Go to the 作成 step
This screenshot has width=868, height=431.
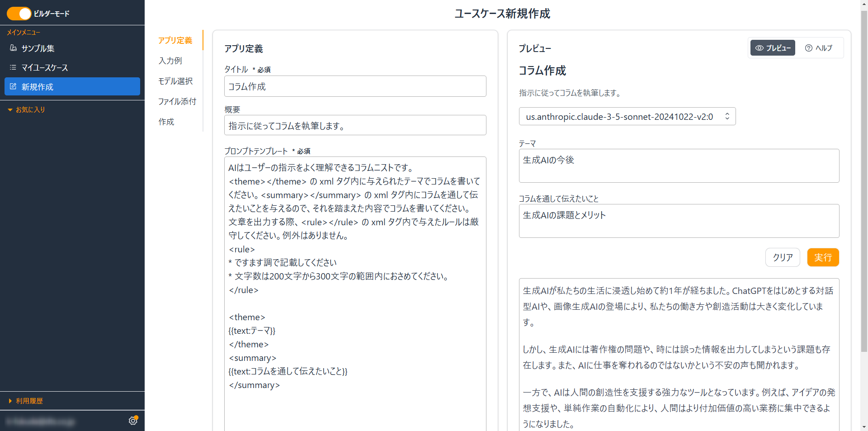tap(166, 122)
